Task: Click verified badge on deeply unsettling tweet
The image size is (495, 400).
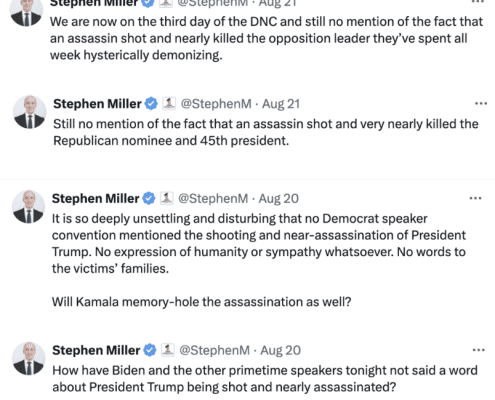Action: pos(149,198)
